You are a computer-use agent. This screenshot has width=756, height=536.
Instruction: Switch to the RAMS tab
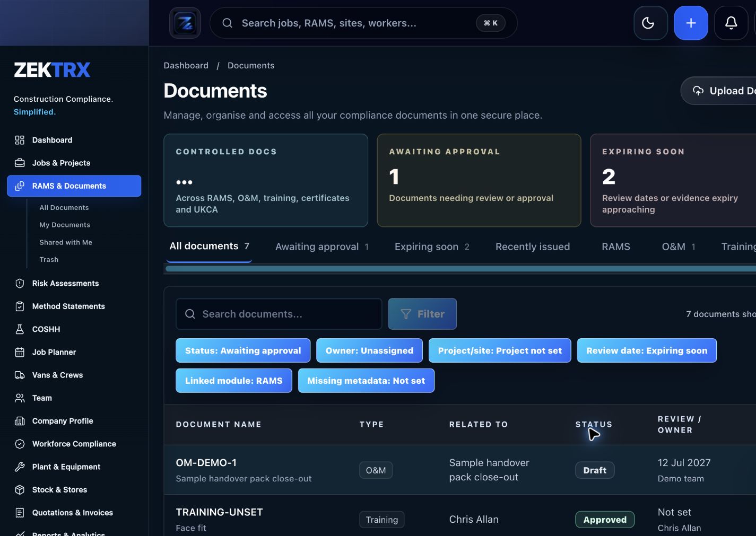point(616,247)
